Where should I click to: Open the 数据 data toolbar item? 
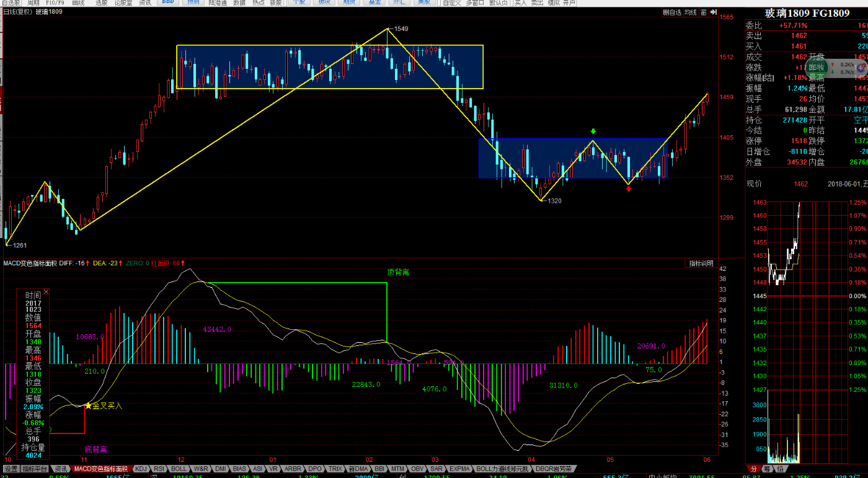pyautogui.click(x=239, y=3)
